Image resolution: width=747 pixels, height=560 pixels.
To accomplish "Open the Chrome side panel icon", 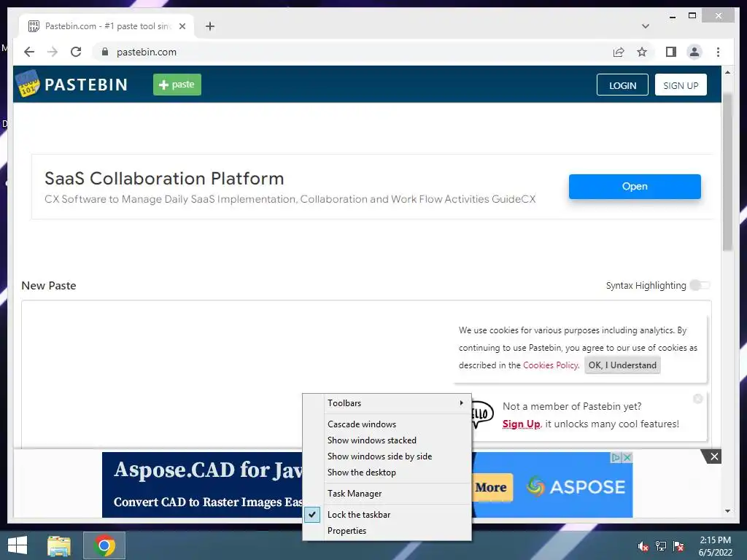I will pos(671,52).
